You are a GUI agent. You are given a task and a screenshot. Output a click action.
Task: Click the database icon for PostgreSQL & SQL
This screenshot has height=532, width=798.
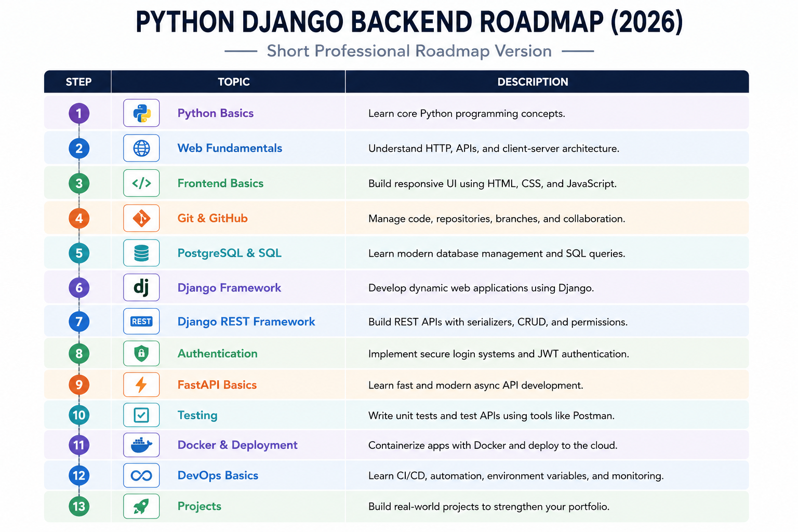[x=141, y=253]
